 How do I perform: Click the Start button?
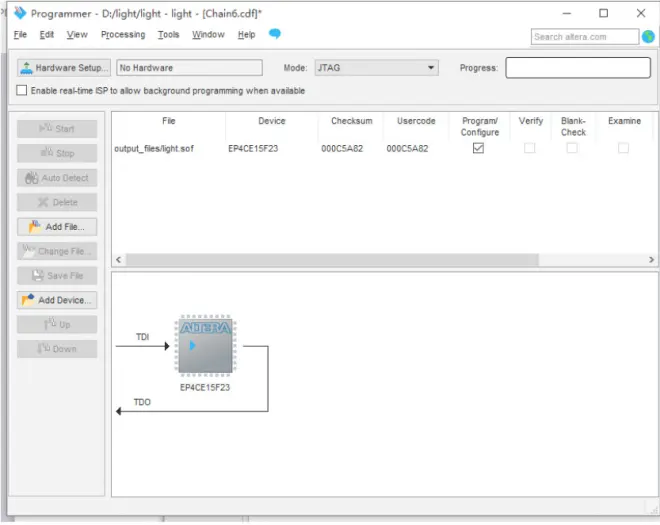(57, 128)
